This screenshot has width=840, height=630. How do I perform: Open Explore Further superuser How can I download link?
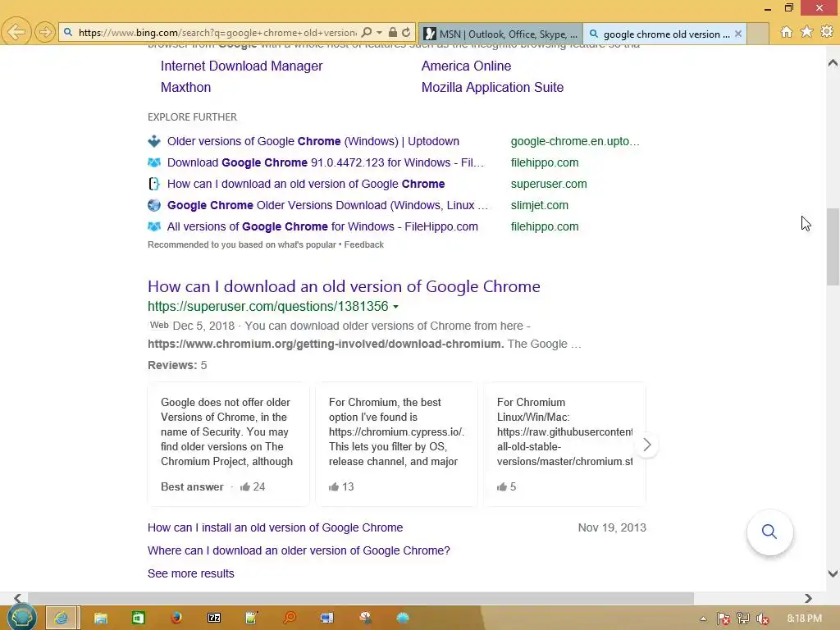(306, 185)
